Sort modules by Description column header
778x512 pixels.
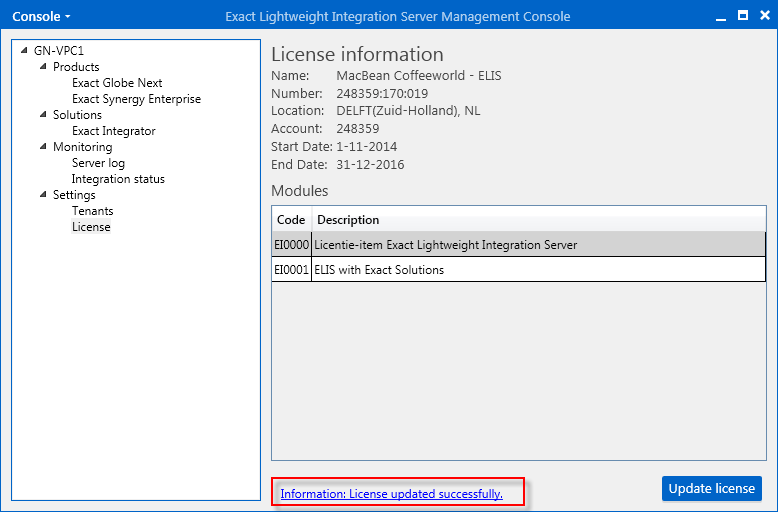pyautogui.click(x=539, y=220)
